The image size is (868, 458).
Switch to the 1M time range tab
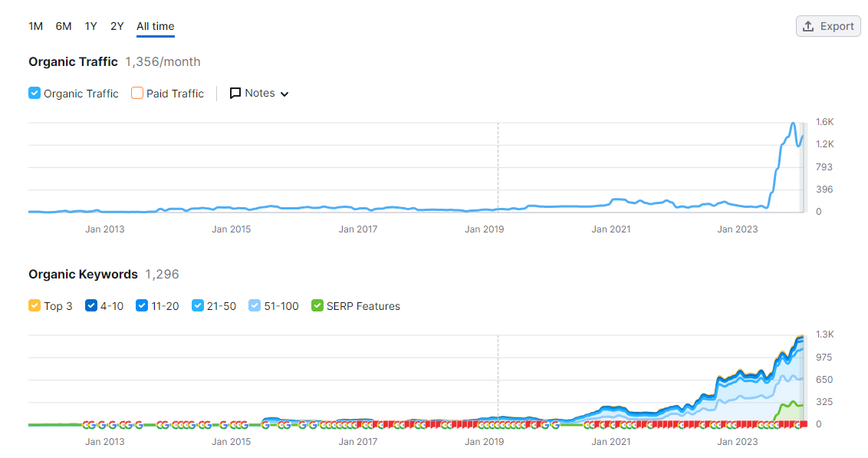pyautogui.click(x=35, y=25)
